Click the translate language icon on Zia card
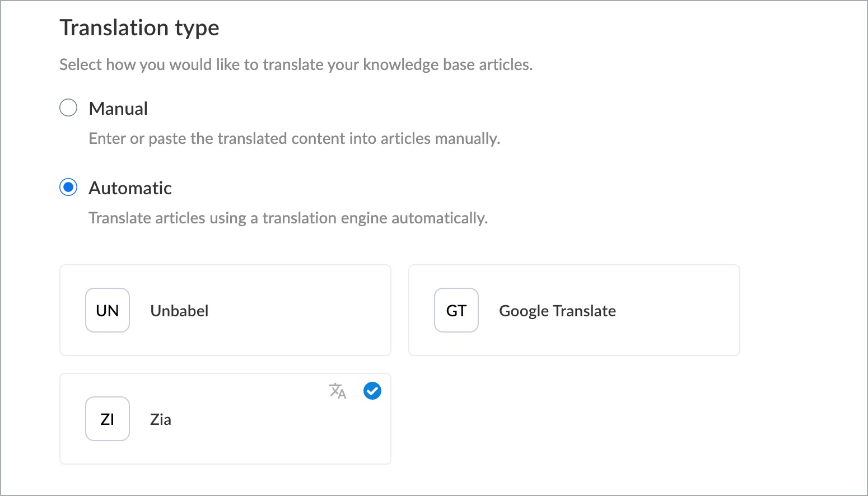 pos(338,391)
